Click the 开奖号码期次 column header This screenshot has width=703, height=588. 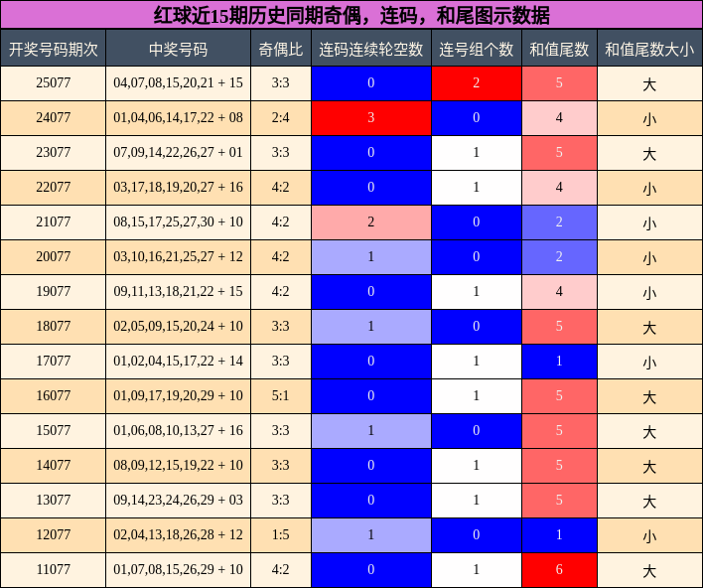click(53, 49)
